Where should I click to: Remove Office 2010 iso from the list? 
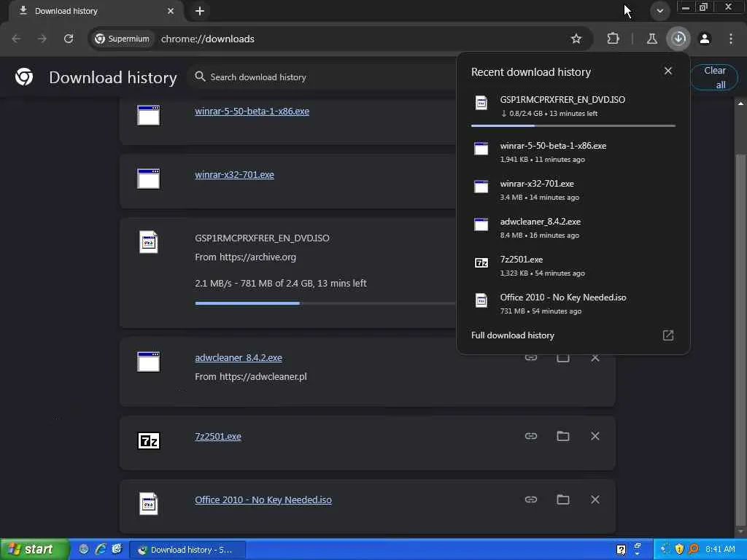click(595, 499)
